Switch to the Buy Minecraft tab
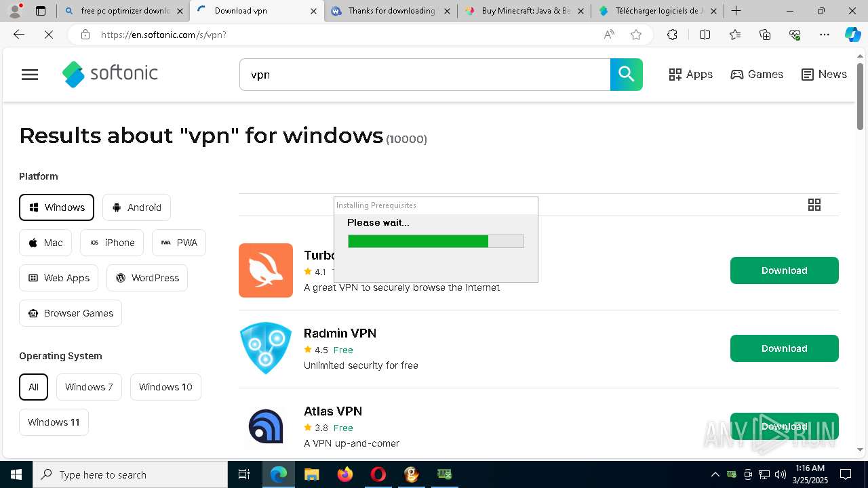 click(x=524, y=11)
